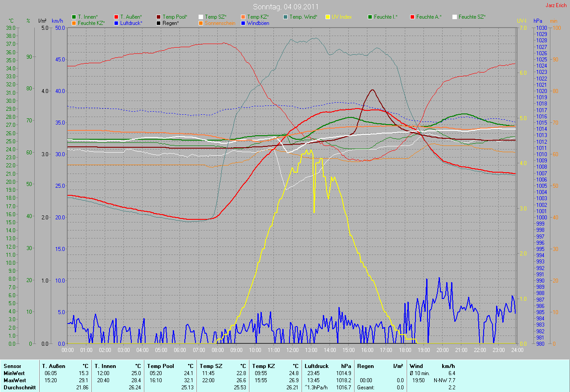This screenshot has height=392, width=570.
Task: Toggle the Sonnenschein legend entry
Action: (x=220, y=23)
